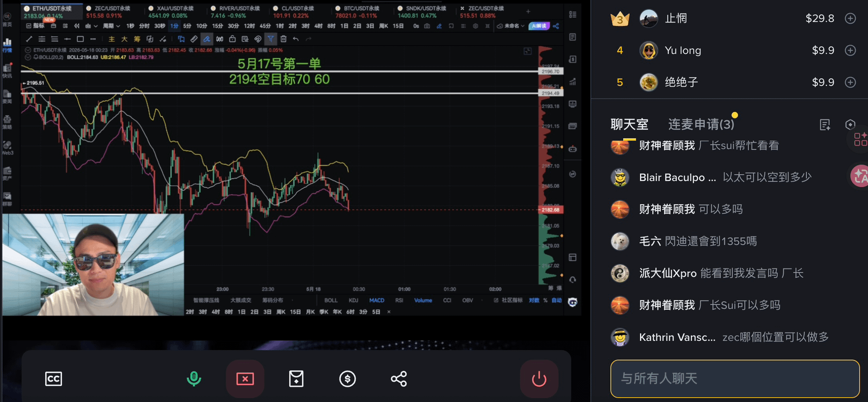868x402 pixels.
Task: Click the chart share icon beside AI解读
Action: pyautogui.click(x=556, y=26)
